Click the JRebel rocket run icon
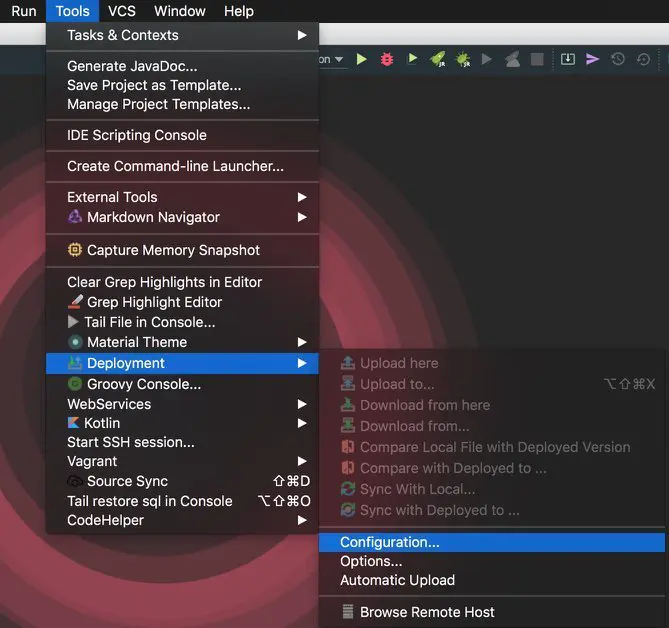The image size is (669, 628). 438,60
